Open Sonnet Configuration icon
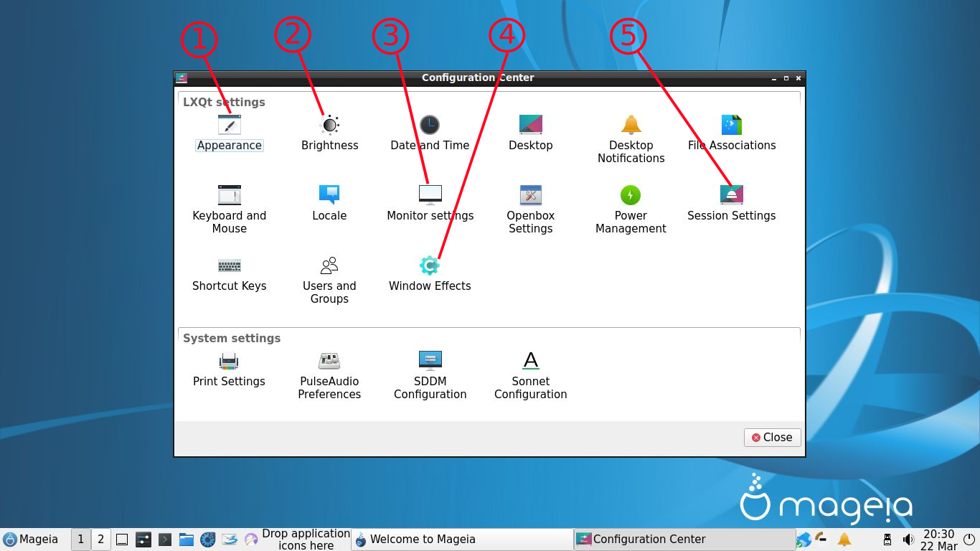 pos(531,361)
